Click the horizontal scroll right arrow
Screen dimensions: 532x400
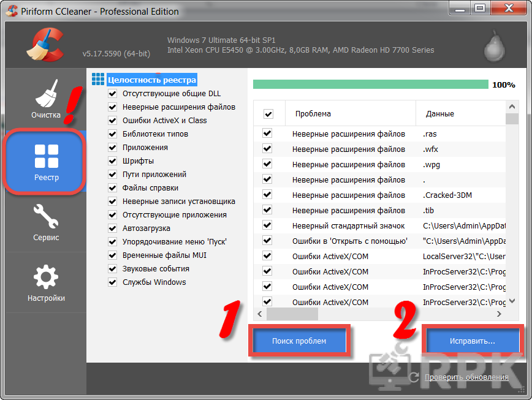click(499, 314)
